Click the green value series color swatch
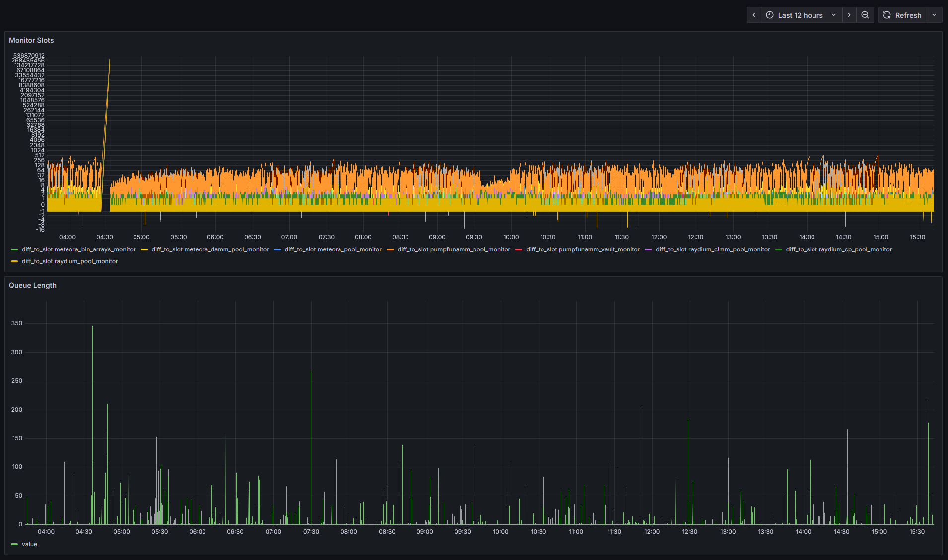Image resolution: width=948 pixels, height=560 pixels. click(x=14, y=544)
